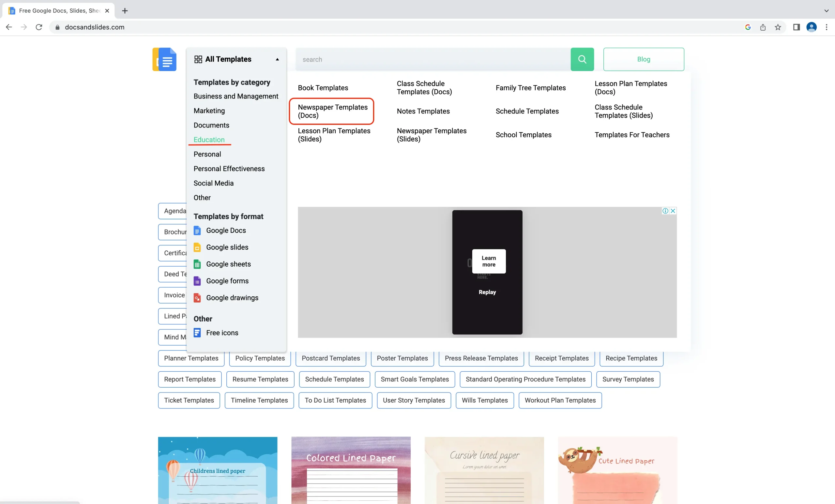Select the Google Docs format icon
The height and width of the screenshot is (504, 835).
pyautogui.click(x=197, y=230)
